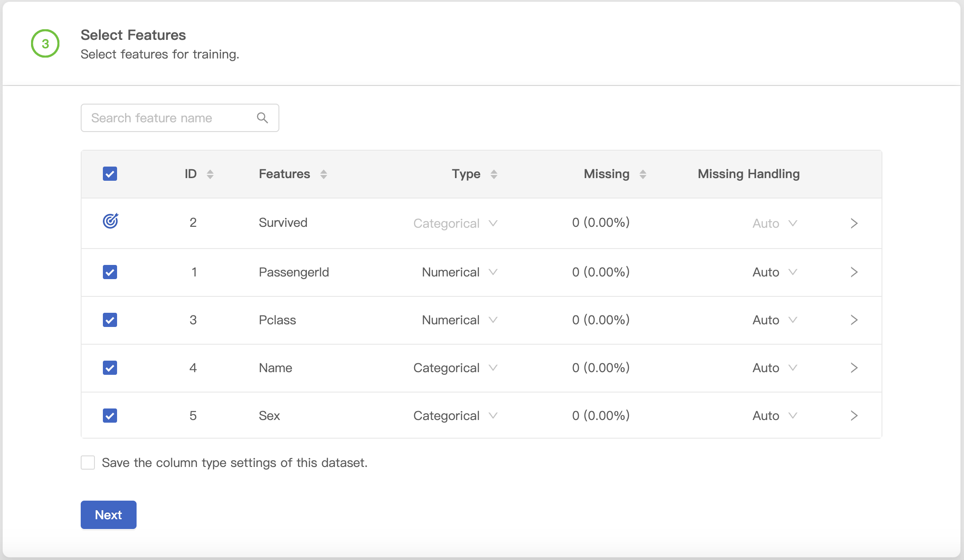Toggle the select-all header checkbox
This screenshot has height=560, width=964.
[x=110, y=174]
